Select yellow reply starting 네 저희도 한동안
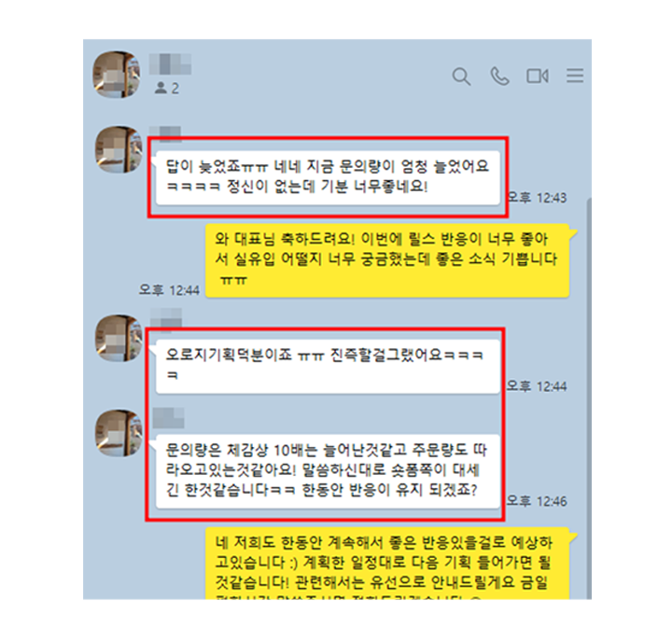Viewport: 672px width, 642px height. tap(388, 563)
